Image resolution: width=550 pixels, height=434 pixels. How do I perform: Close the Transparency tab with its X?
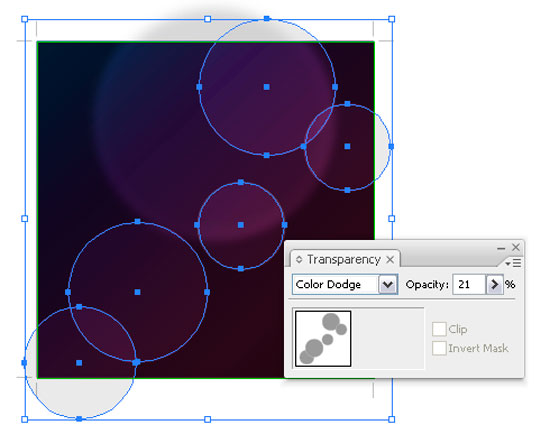(x=390, y=260)
